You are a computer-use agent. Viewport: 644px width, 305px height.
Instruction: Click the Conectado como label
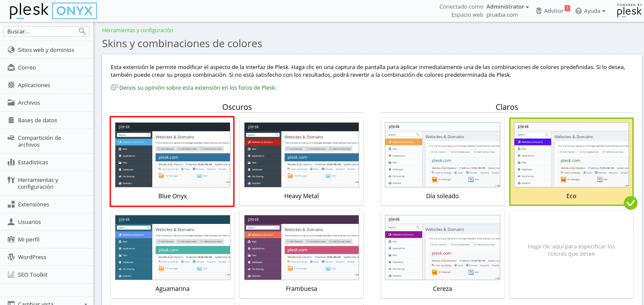461,6
